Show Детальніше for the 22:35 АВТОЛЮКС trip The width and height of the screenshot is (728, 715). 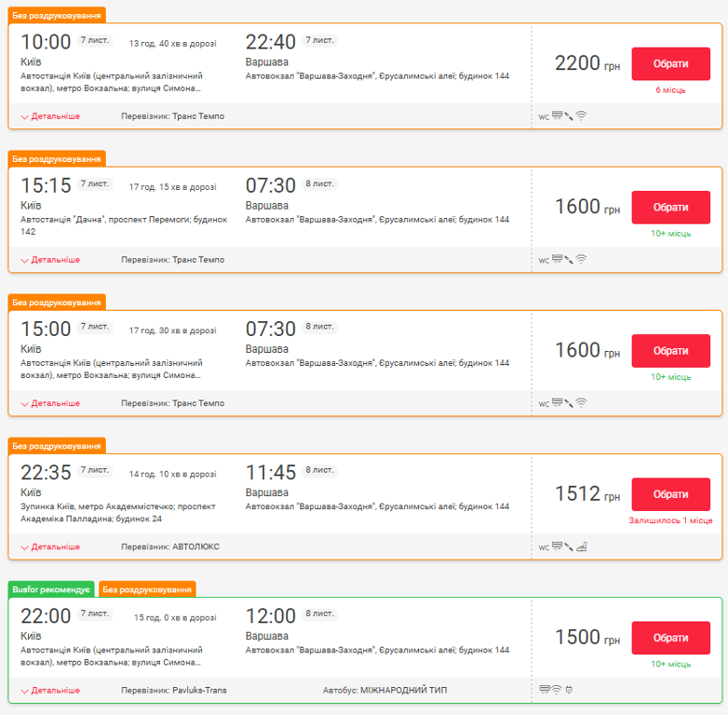pos(50,546)
